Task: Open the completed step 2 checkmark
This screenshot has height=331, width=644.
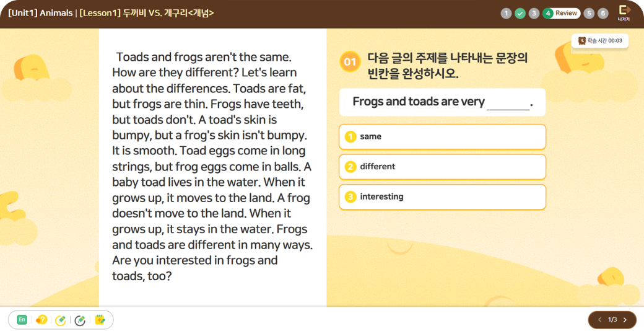Action: click(x=520, y=13)
